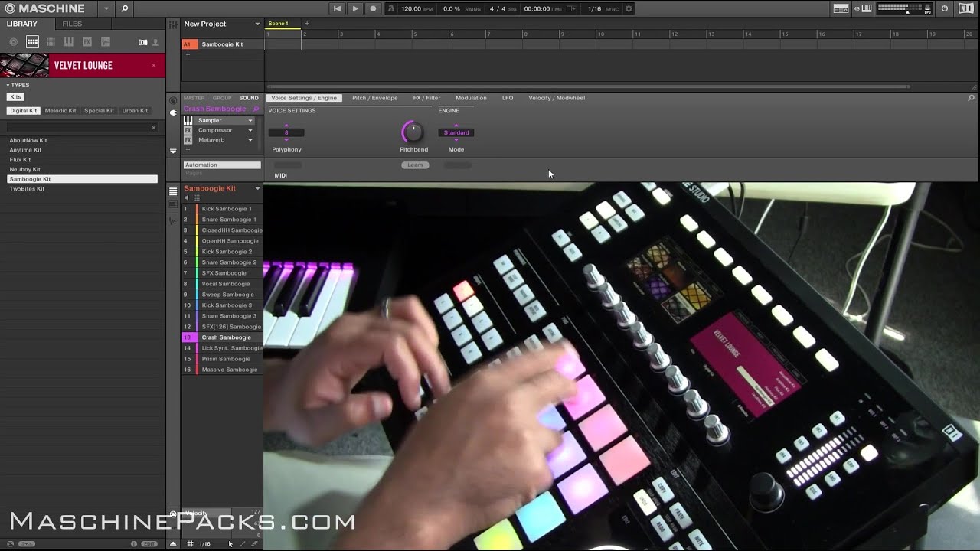
Task: Toggle user content icon in browser
Action: pos(155,42)
